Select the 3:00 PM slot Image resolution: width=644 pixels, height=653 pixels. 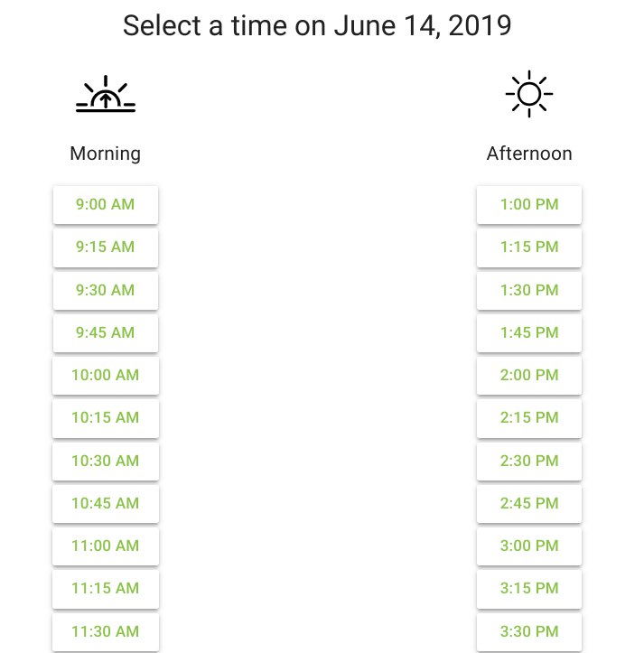(529, 546)
